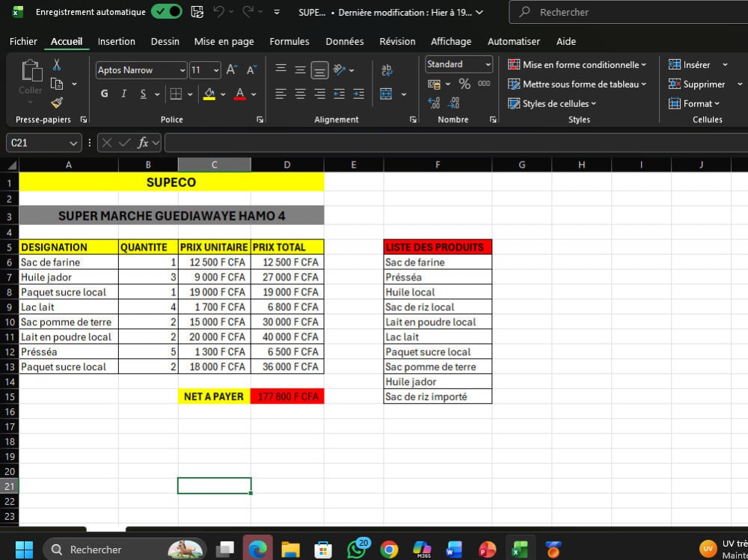748x560 pixels.
Task: Apply percent style format
Action: 465,84
